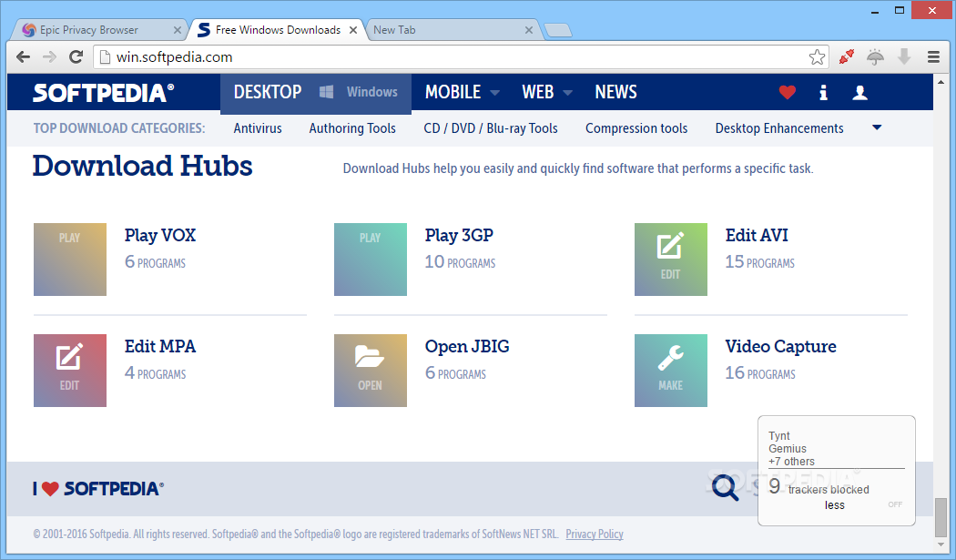
Task: Click the red proxy plug icon
Action: pyautogui.click(x=846, y=56)
